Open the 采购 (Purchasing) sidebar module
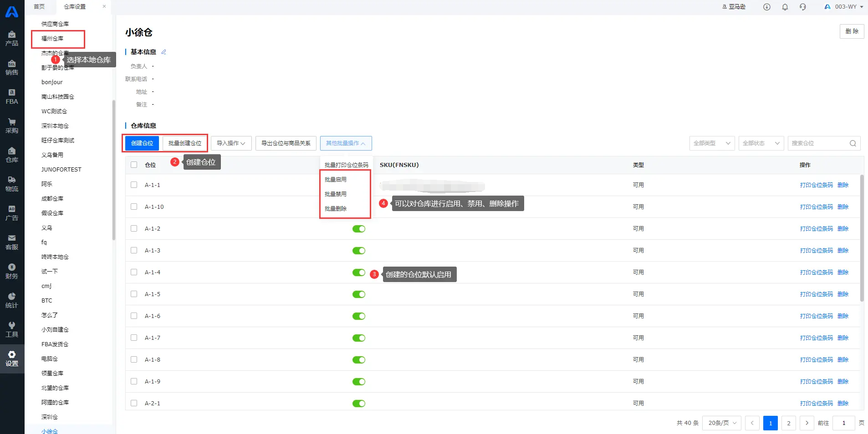The height and width of the screenshot is (434, 868). pos(12,126)
